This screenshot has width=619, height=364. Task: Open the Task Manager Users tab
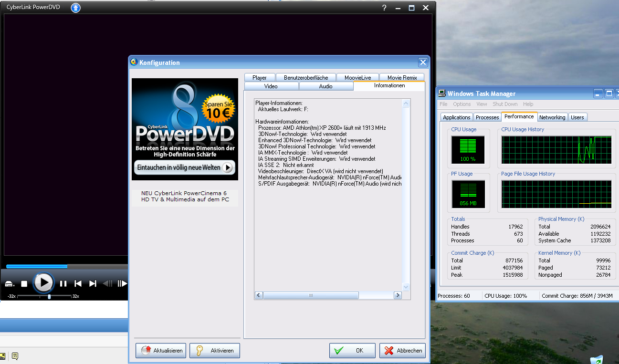tap(577, 117)
